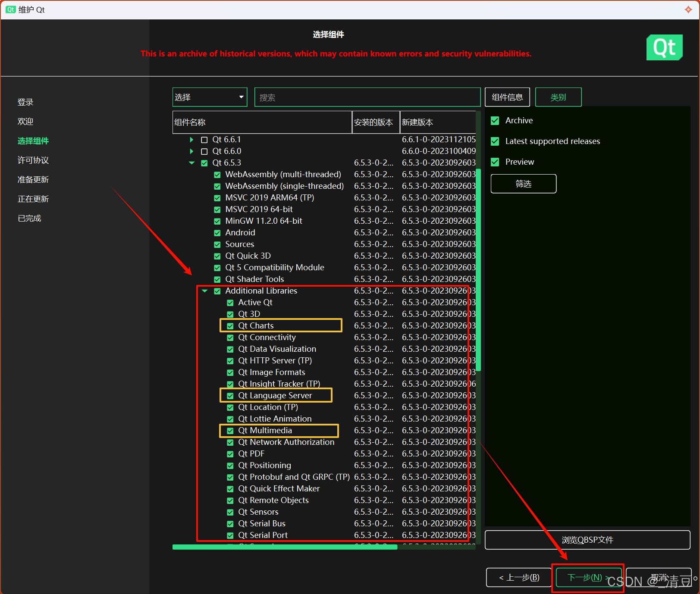This screenshot has height=594, width=700.
Task: Click 浏览QBSP文件 button
Action: tap(587, 540)
